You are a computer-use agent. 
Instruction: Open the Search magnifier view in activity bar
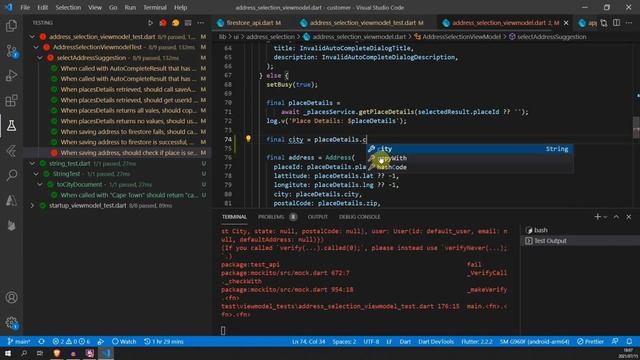[x=11, y=175]
